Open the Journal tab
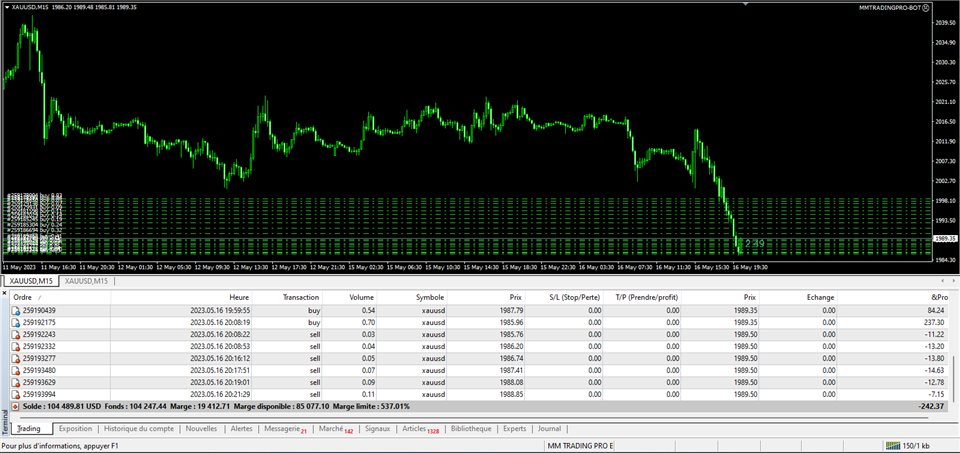The image size is (960, 453). 549,429
